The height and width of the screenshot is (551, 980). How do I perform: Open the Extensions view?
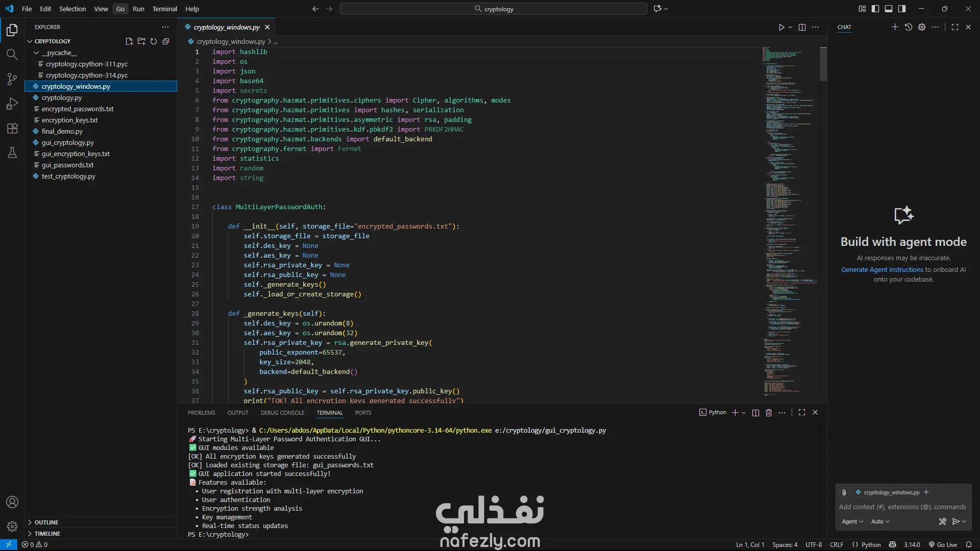pyautogui.click(x=12, y=128)
